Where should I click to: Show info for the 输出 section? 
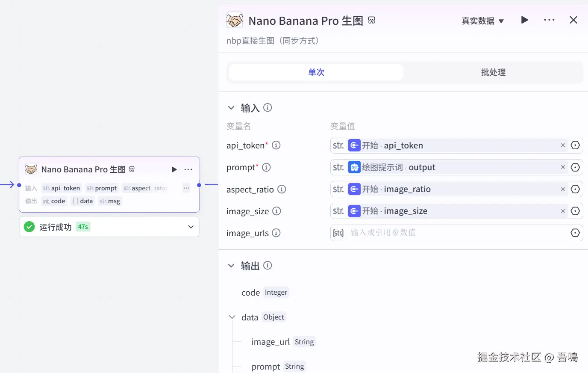pyautogui.click(x=268, y=266)
